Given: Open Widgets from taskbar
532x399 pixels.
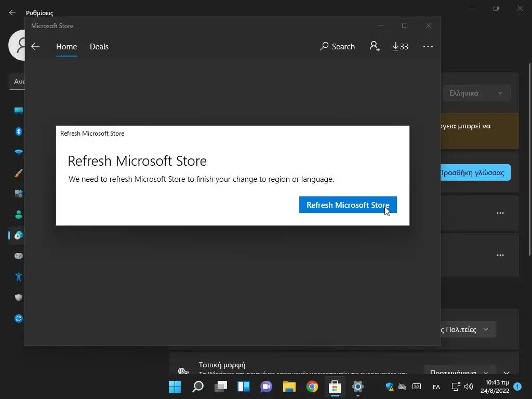Looking at the screenshot, I should [244, 387].
